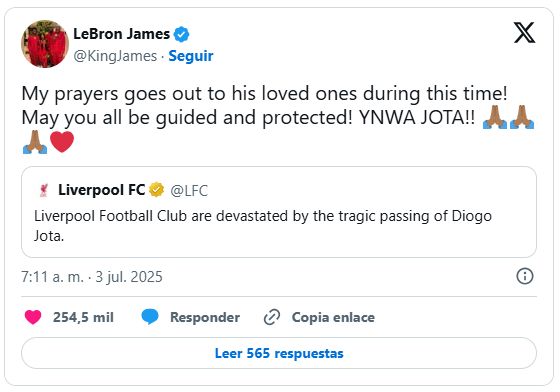Open the tweet info circle icon
560x392 pixels.
(x=525, y=276)
